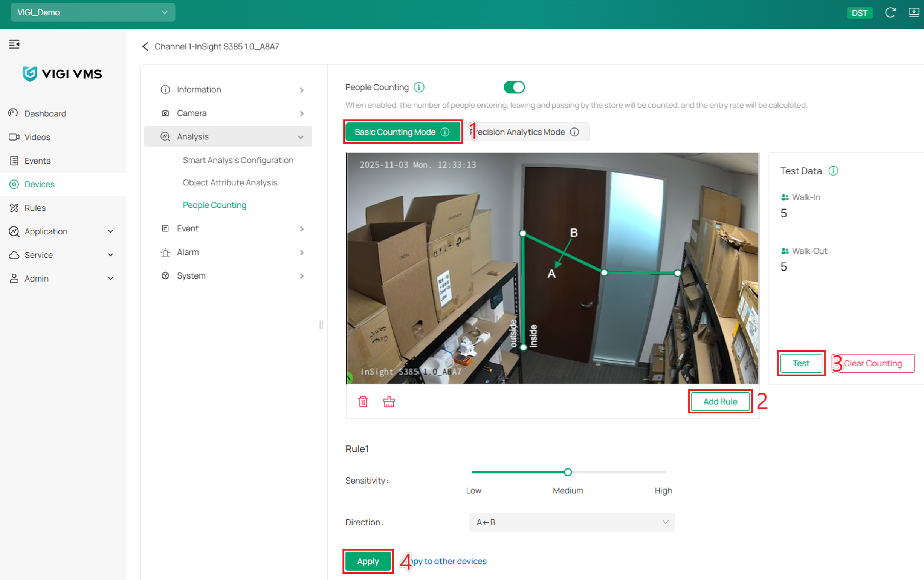
Task: Click the Add Rule button
Action: pyautogui.click(x=720, y=402)
